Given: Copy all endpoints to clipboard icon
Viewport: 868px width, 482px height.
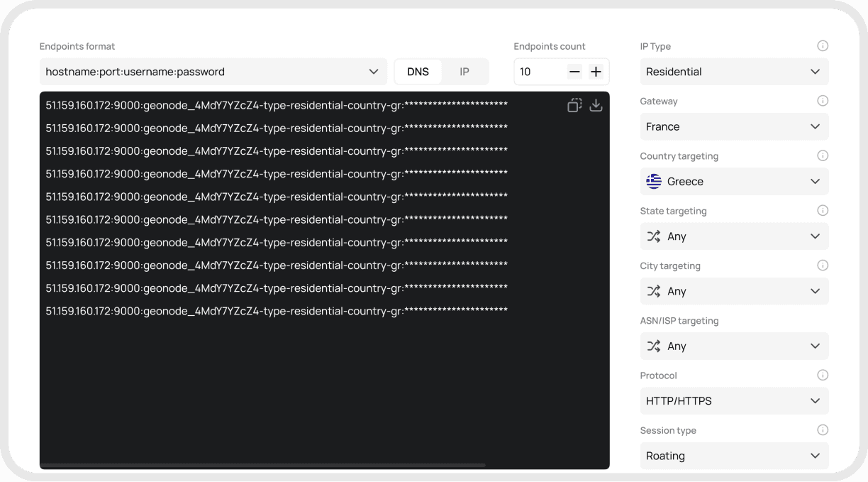Looking at the screenshot, I should (x=574, y=105).
